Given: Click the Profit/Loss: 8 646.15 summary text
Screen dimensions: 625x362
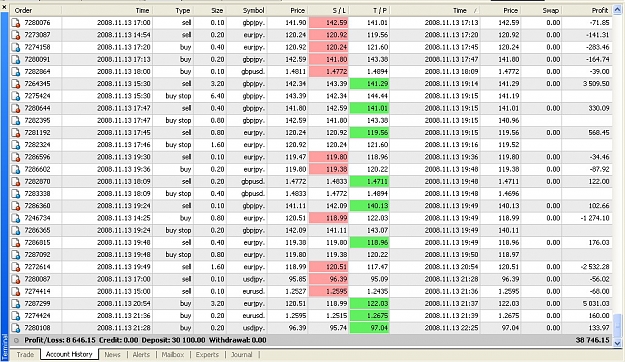Looking at the screenshot, I should 60,340.
